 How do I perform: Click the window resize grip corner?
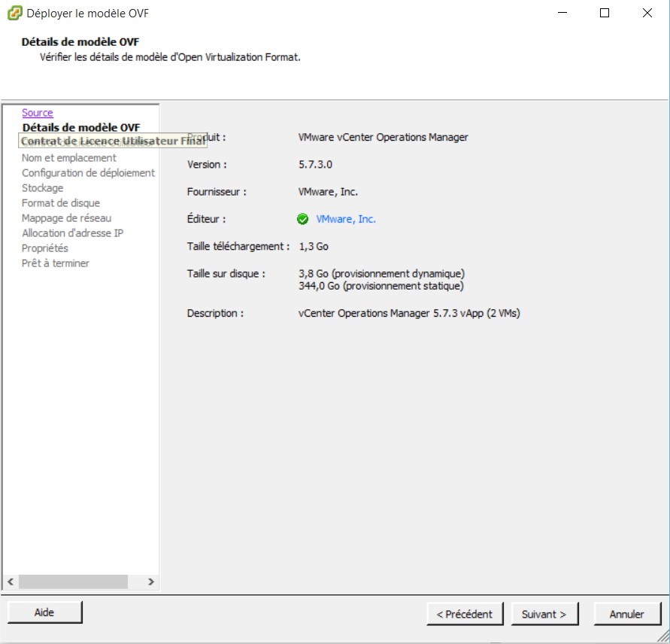click(663, 637)
